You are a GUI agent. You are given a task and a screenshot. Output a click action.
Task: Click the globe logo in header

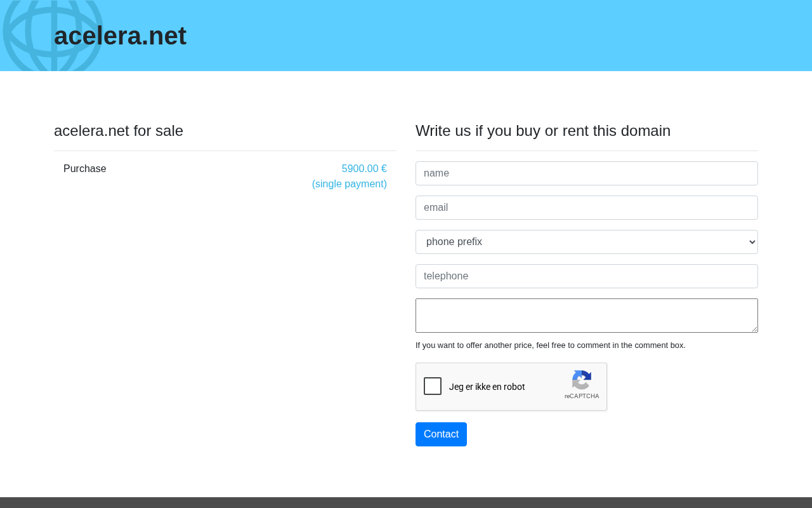pos(53,36)
